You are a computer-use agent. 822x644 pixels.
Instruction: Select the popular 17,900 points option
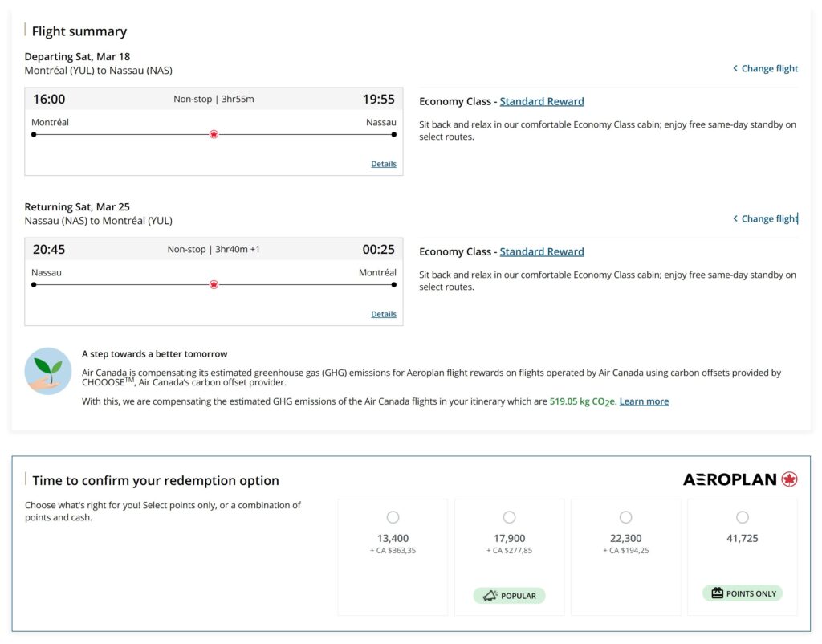tap(509, 516)
